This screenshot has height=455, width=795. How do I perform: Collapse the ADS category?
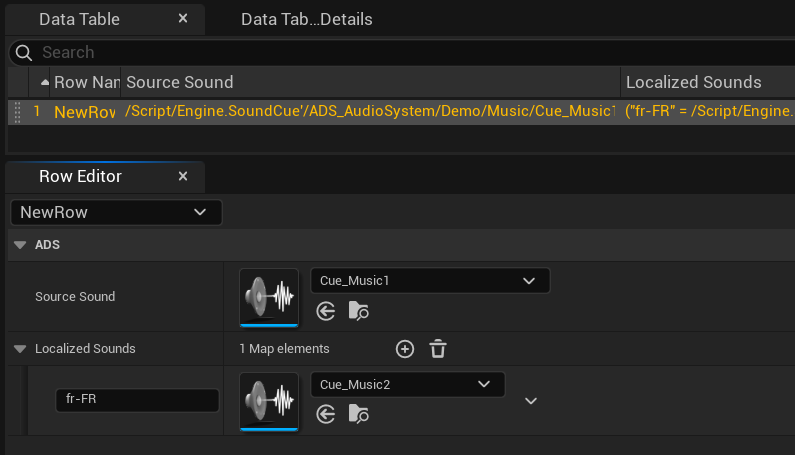click(x=20, y=245)
